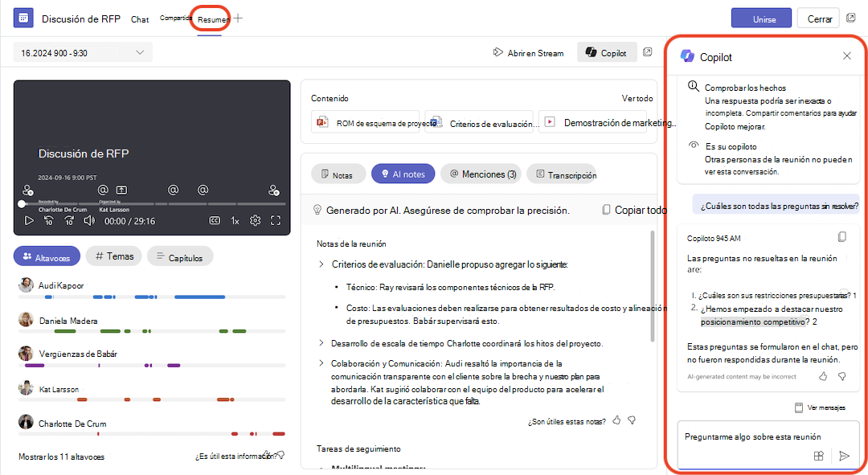Copy Copilot response icon
This screenshot has height=475, width=868.
tap(841, 237)
